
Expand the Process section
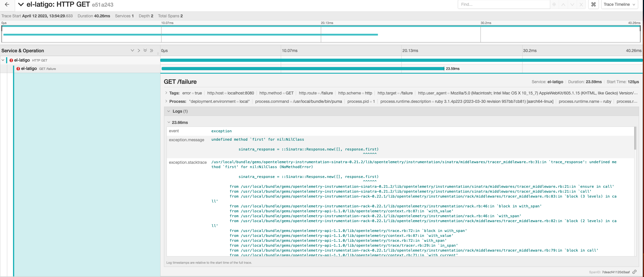(167, 101)
